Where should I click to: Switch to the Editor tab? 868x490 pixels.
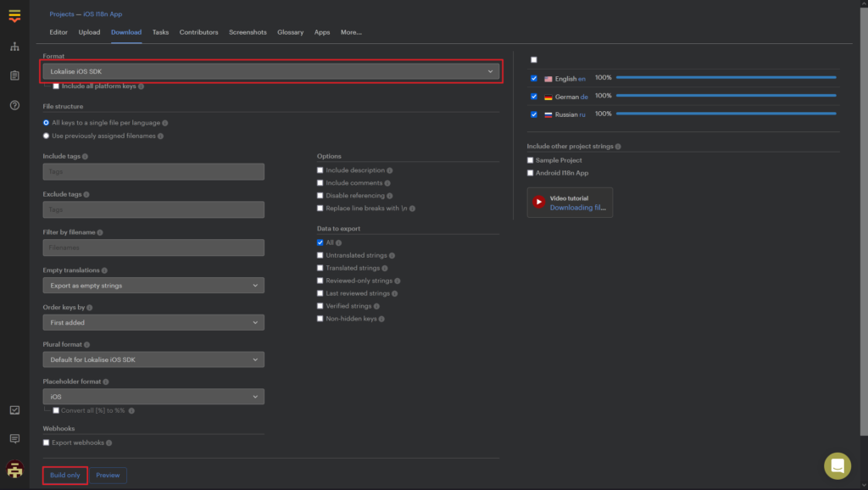(x=58, y=32)
